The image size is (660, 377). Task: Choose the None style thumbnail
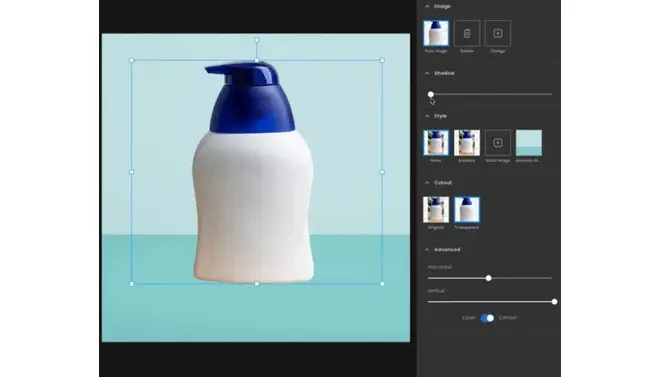tap(436, 143)
